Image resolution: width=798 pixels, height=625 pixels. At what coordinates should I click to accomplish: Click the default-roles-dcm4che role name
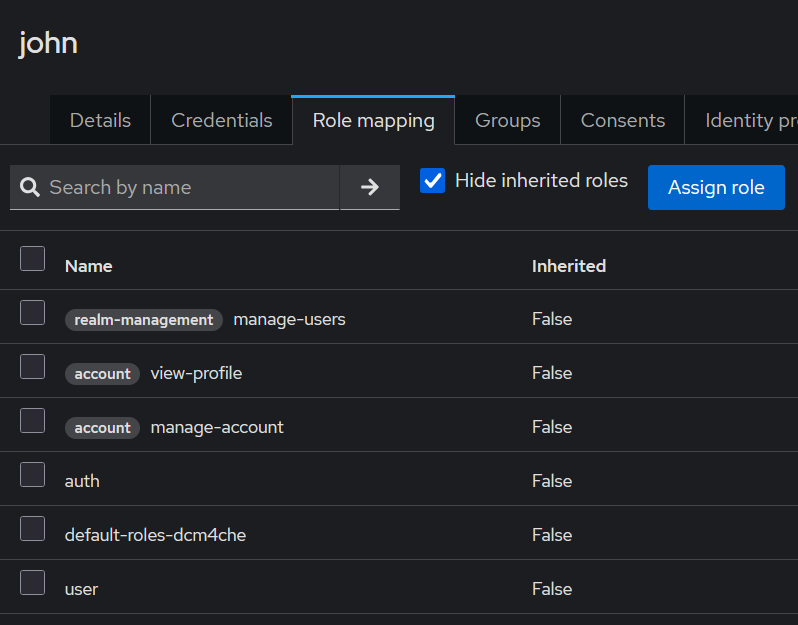point(155,535)
